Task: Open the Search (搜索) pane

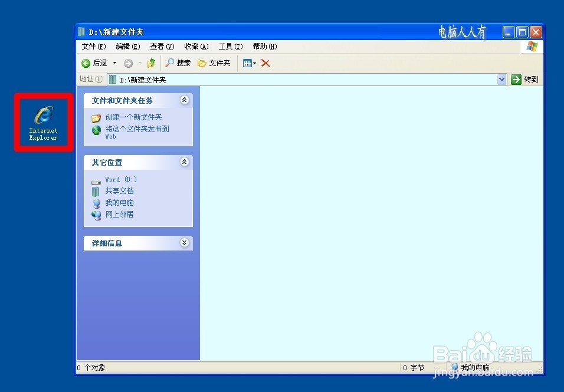Action: coord(178,63)
